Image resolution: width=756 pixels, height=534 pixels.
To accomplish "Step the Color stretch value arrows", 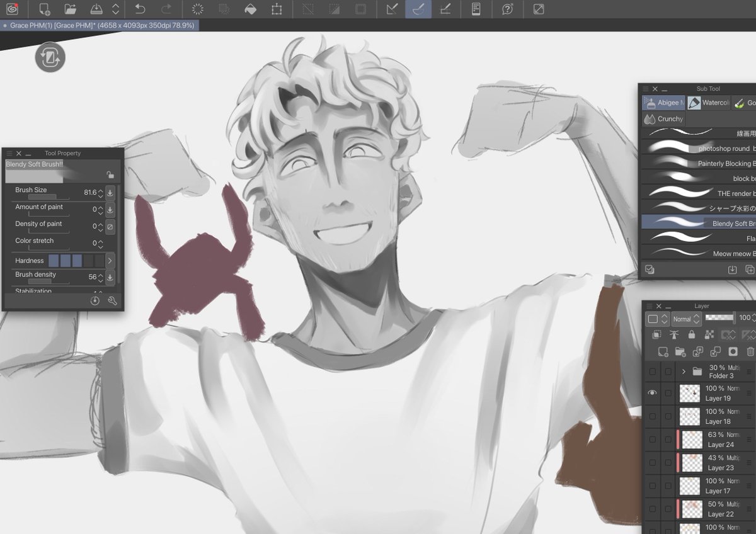I will click(x=100, y=243).
